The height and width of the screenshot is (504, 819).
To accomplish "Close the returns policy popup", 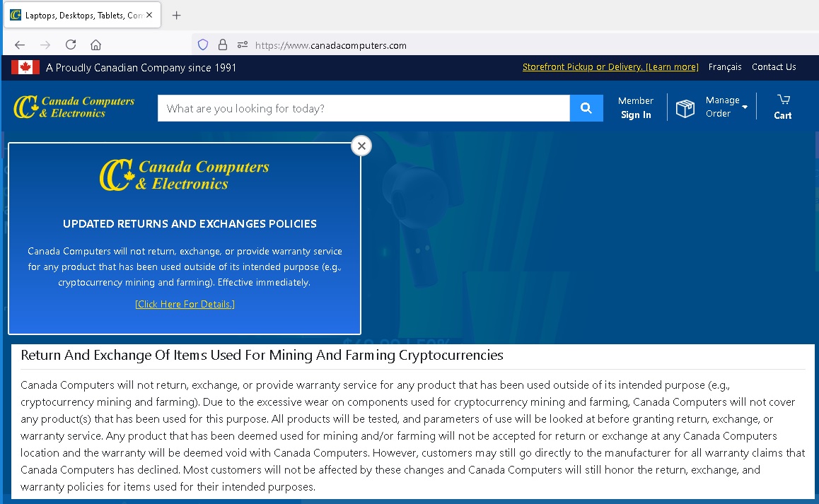I will pos(361,146).
